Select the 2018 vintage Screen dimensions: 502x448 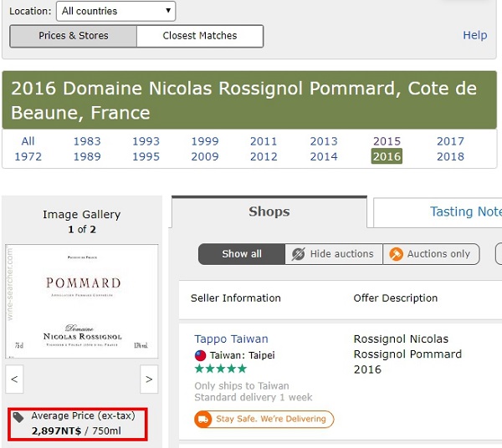coord(450,156)
